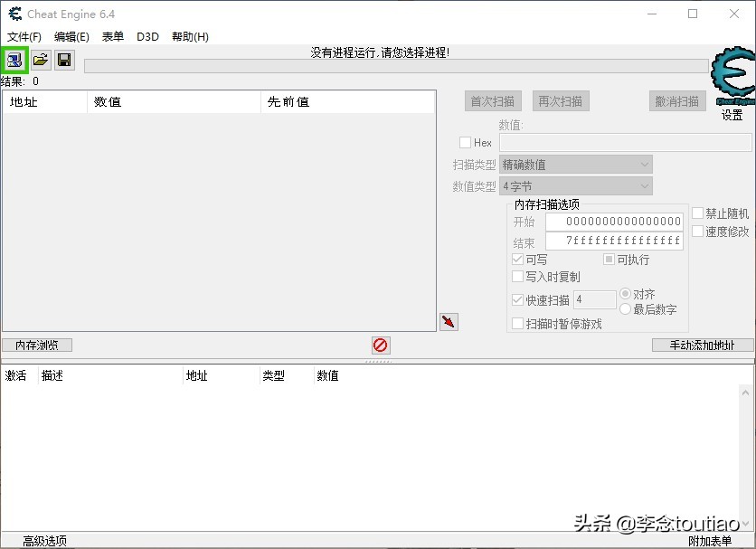Enable the 扫描时暂停游戏 checkbox
756x549 pixels.
(518, 324)
